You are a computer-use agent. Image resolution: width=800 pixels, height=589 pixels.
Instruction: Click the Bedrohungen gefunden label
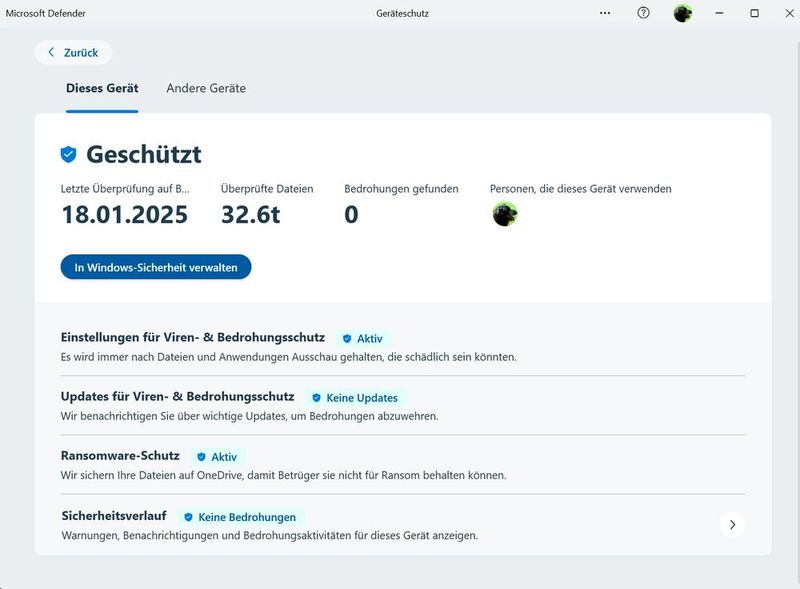click(x=402, y=189)
